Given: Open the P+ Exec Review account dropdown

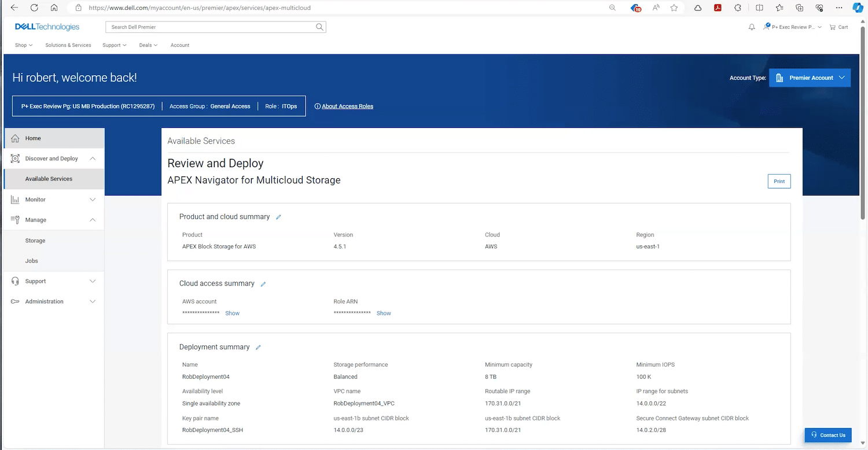Looking at the screenshot, I should point(793,27).
